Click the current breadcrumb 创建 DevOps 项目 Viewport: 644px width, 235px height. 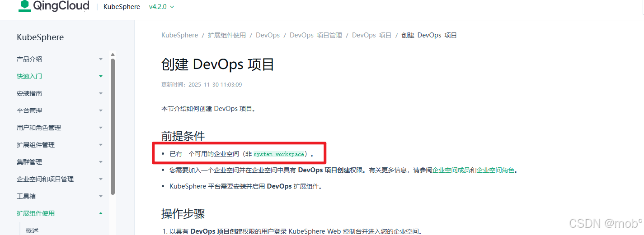pos(429,35)
